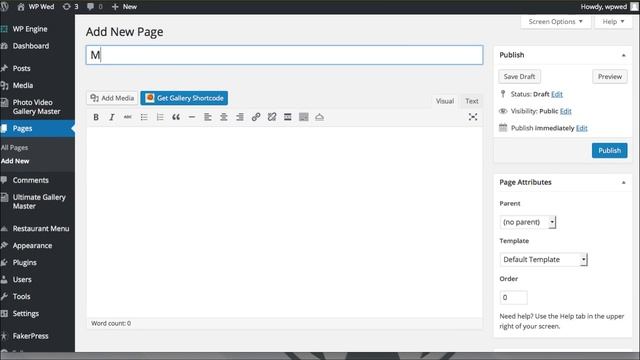Click the status pin icon

[503, 94]
